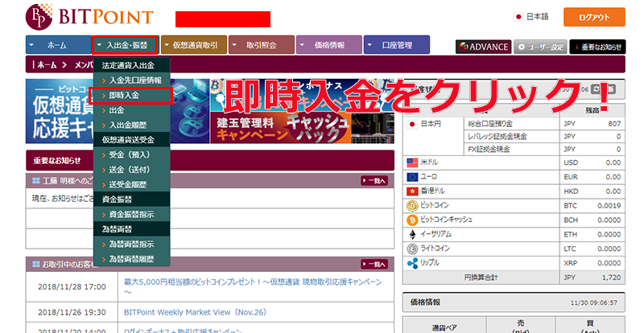Click the grid icon beside 工藤 明様

click(36, 181)
